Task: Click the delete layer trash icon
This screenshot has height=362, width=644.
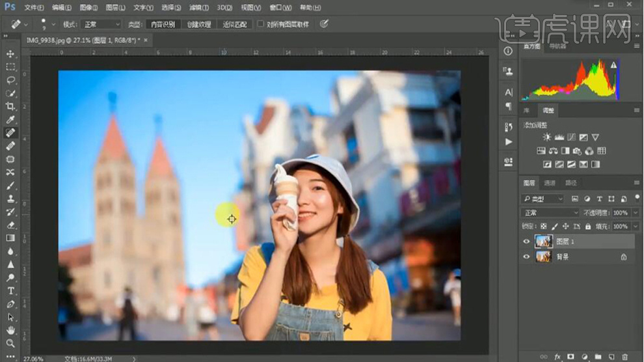Action: tap(625, 357)
